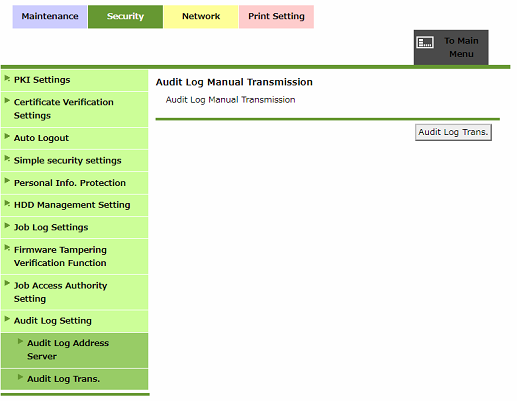
Task: Open Firmware Tampering Verification Function
Action: [74, 256]
